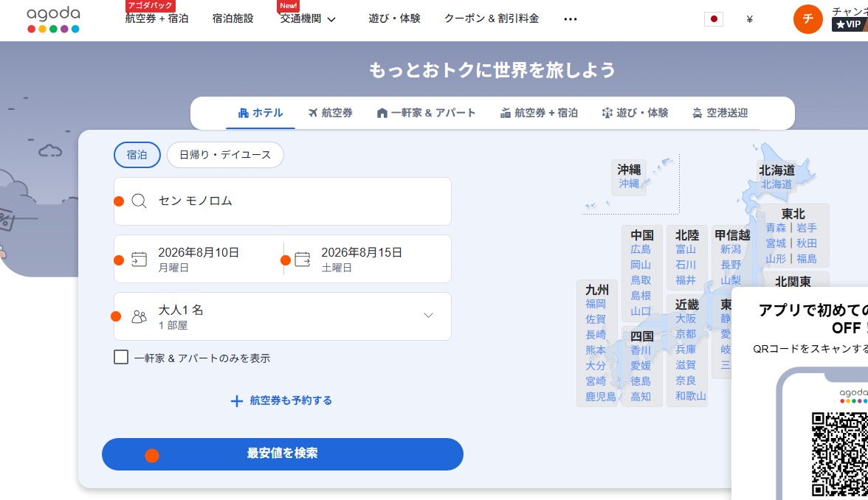The image size is (868, 500).
Task: Click the agoda logo
Action: (x=53, y=20)
